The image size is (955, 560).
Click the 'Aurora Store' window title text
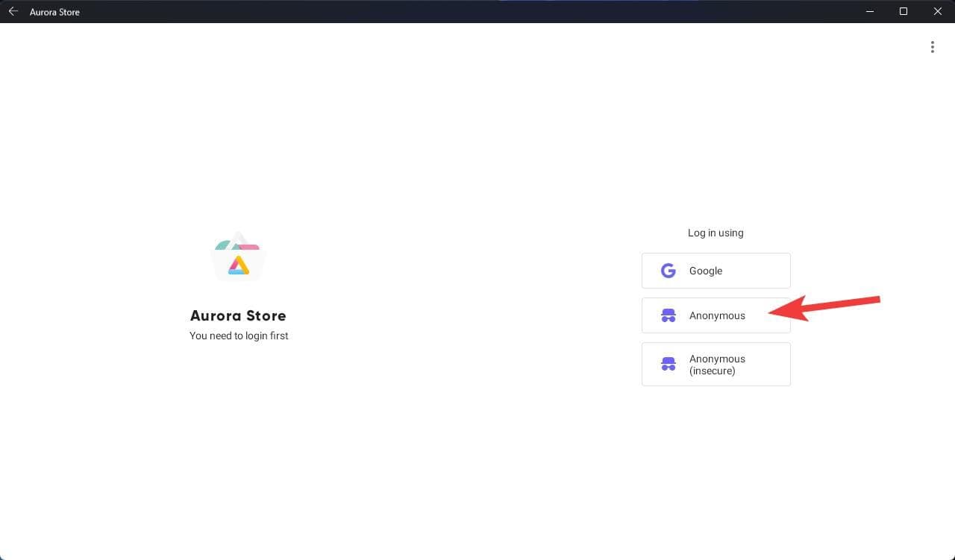click(54, 12)
